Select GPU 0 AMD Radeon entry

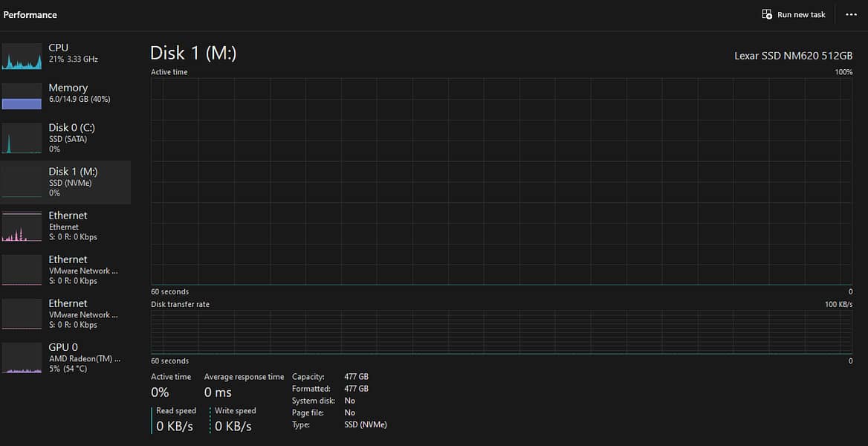pyautogui.click(x=65, y=358)
